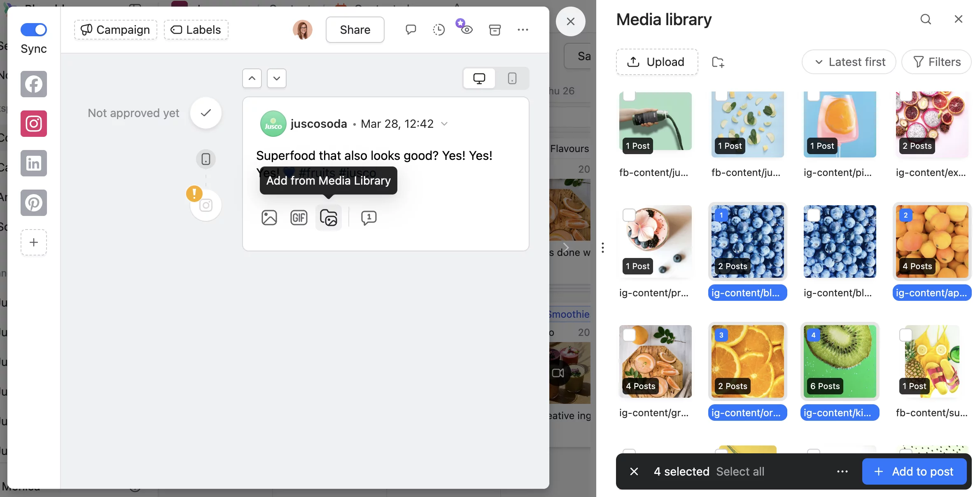Check the green bottle fb-content thumbnail checkbox
The width and height of the screenshot is (980, 497).
pyautogui.click(x=629, y=95)
